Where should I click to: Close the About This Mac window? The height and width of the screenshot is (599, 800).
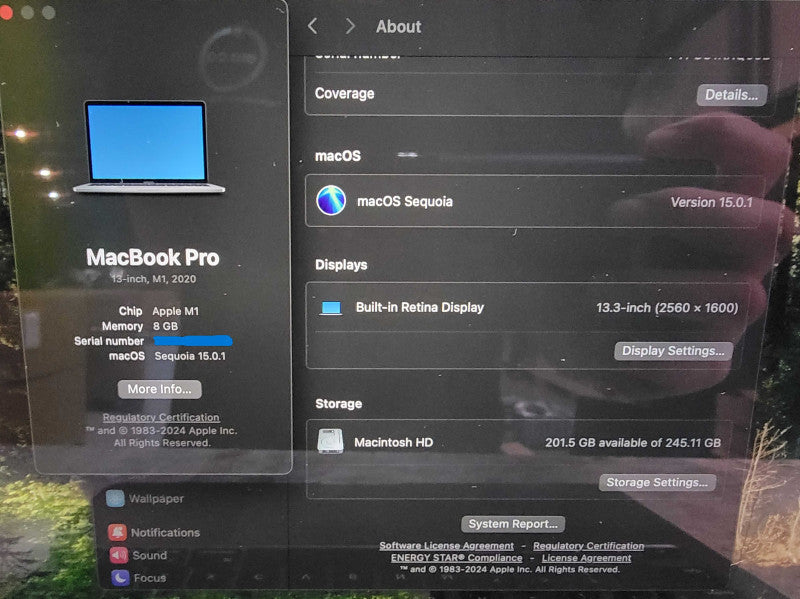7,12
